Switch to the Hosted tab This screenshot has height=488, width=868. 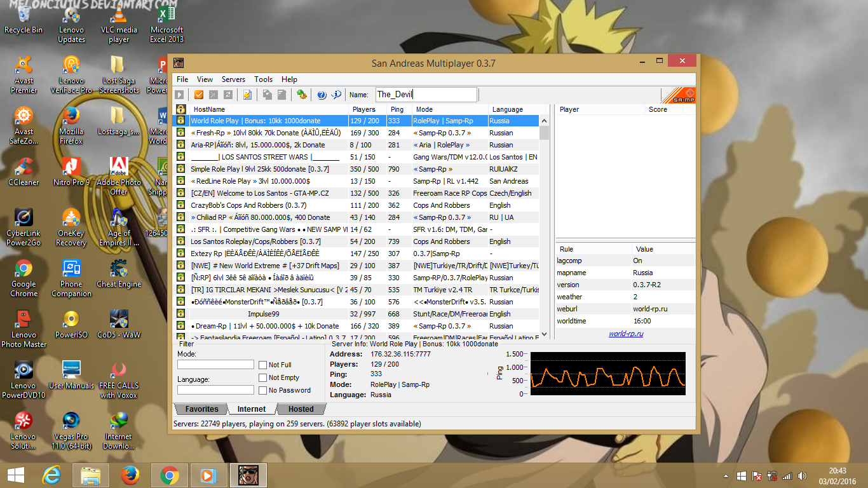coord(301,409)
